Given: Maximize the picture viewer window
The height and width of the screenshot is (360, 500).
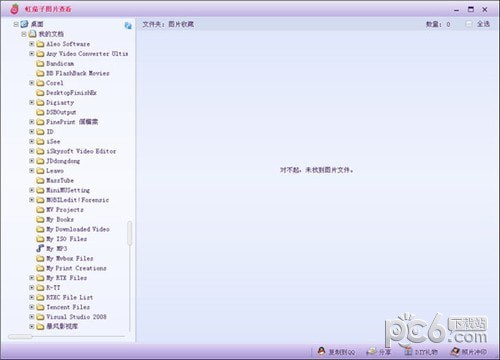Looking at the screenshot, I should [471, 9].
